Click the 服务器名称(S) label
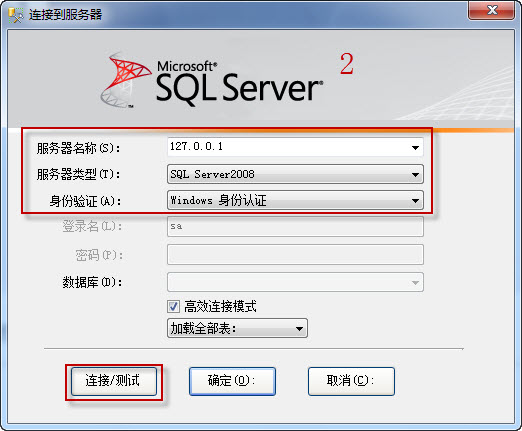Image resolution: width=522 pixels, height=431 pixels. [x=79, y=148]
